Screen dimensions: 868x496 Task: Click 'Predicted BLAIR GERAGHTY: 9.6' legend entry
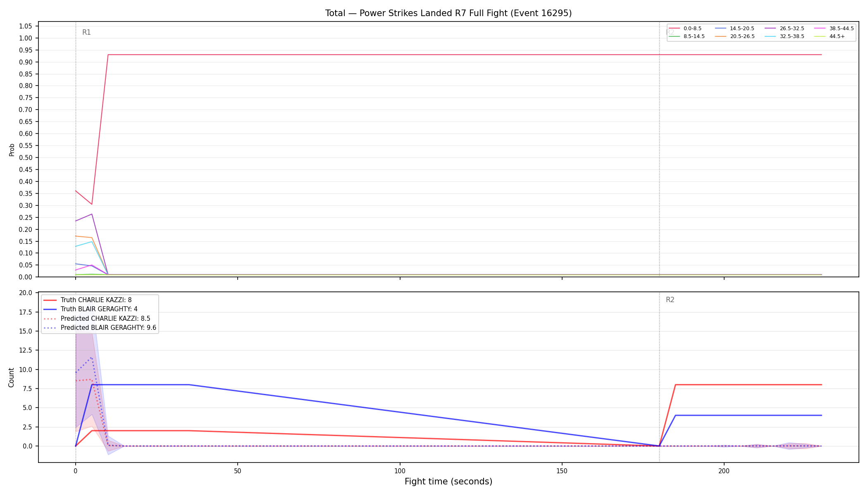coord(100,328)
